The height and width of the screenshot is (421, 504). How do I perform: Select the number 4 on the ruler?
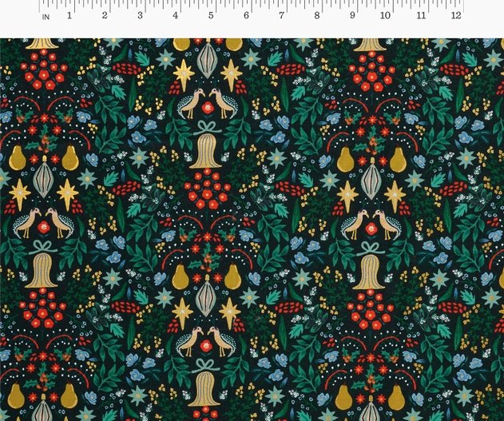175,15
